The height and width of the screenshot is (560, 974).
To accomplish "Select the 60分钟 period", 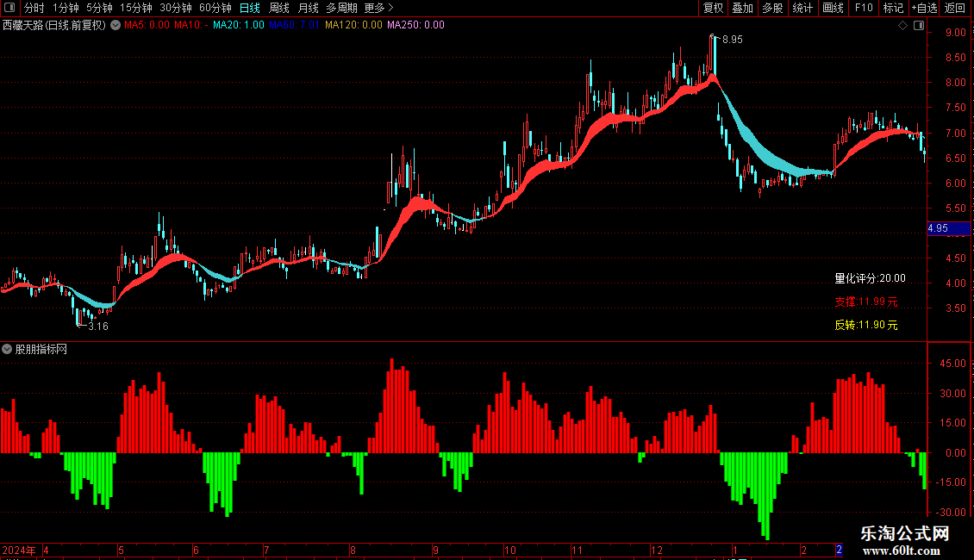I will (215, 8).
